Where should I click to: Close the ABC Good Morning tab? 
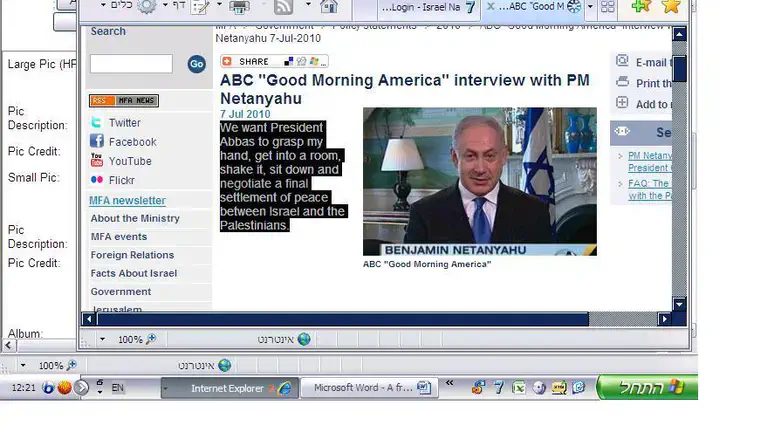pyautogui.click(x=491, y=6)
